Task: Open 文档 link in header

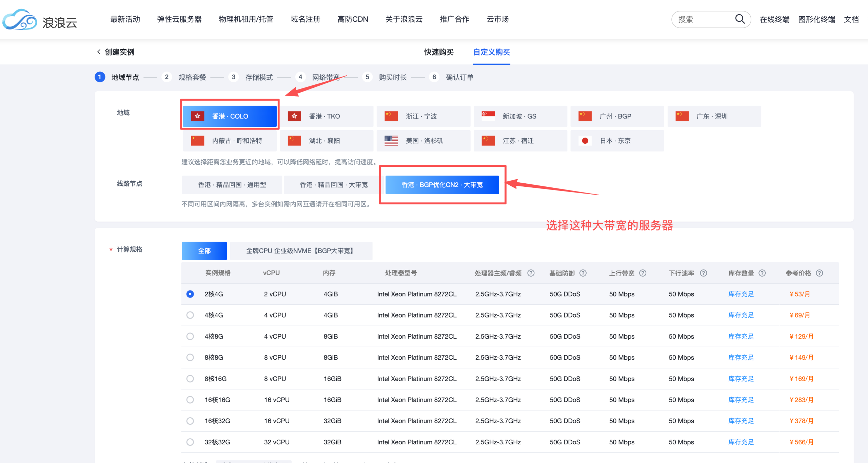Action: [x=851, y=19]
